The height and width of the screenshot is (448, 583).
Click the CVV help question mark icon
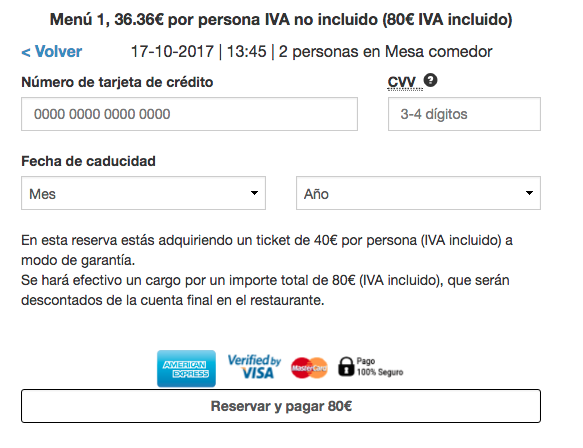[430, 80]
